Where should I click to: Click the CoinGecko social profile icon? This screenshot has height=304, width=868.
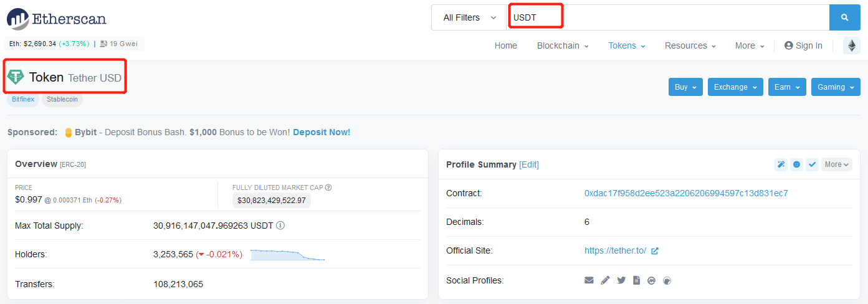coord(667,280)
